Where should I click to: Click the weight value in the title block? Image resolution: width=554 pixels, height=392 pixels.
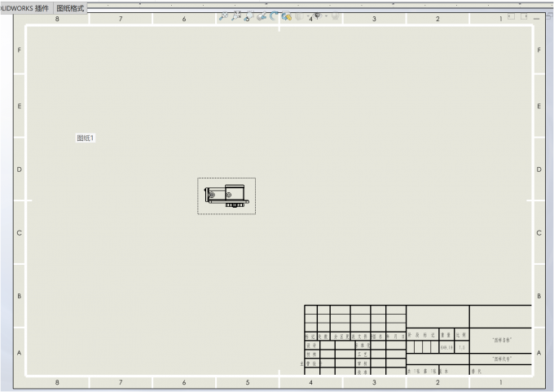(x=446, y=347)
